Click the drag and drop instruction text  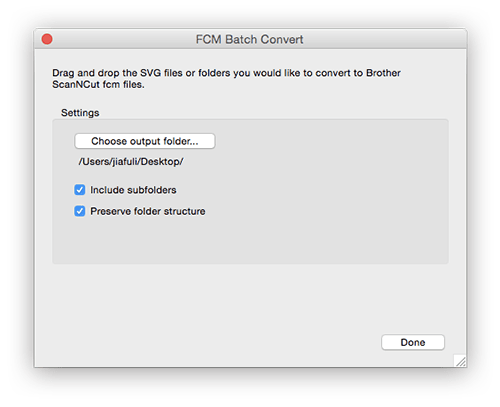226,79
